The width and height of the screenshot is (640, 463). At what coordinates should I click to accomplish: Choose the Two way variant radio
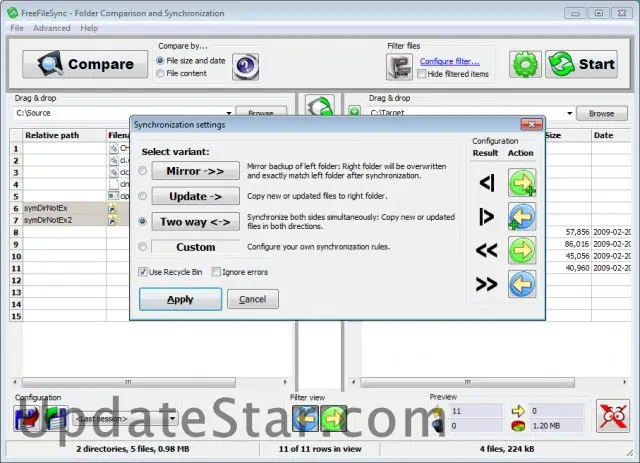[142, 221]
